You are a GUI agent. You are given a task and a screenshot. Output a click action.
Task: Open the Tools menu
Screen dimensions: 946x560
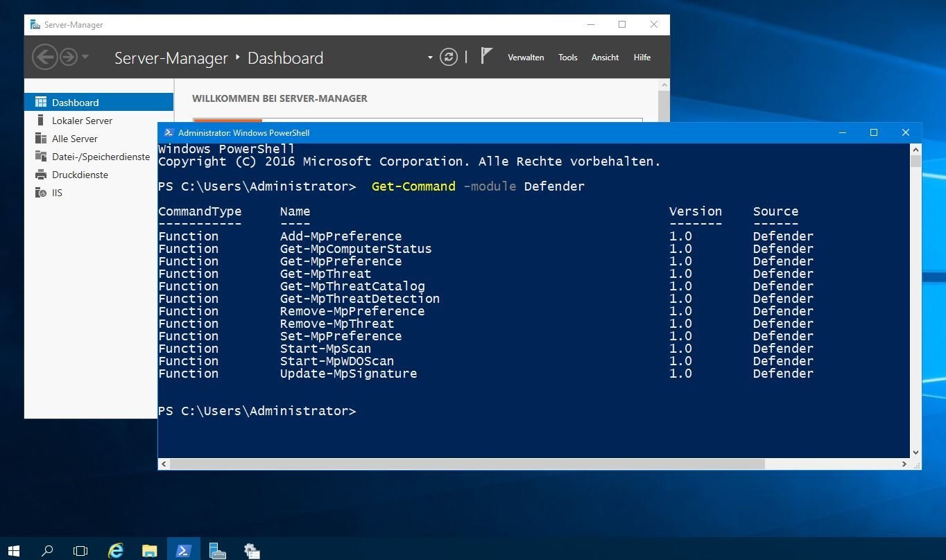pyautogui.click(x=567, y=57)
